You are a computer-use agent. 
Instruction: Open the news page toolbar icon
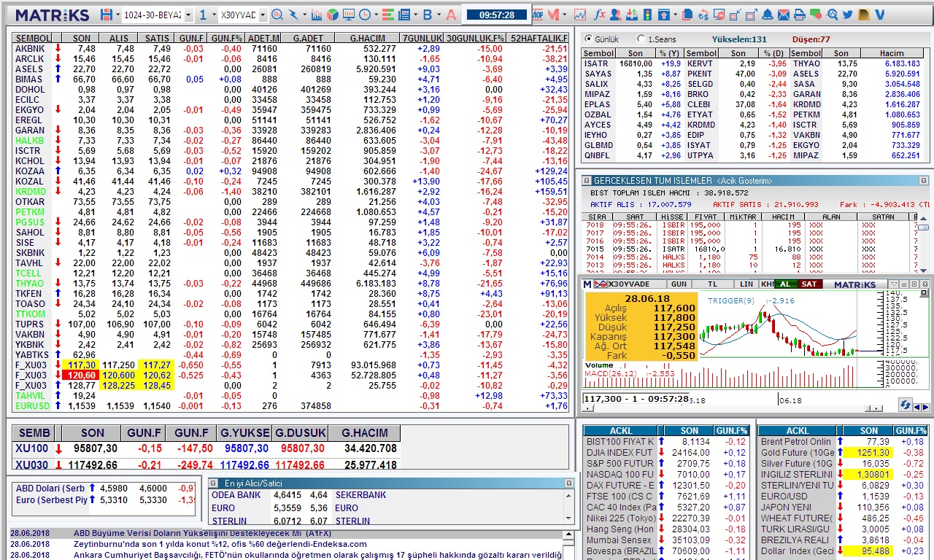[404, 15]
